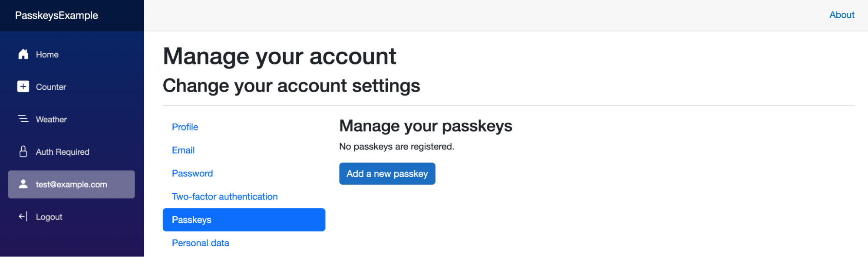Viewport: 868px width, 257px height.
Task: Open the PasskeysExample brand link
Action: 56,16
